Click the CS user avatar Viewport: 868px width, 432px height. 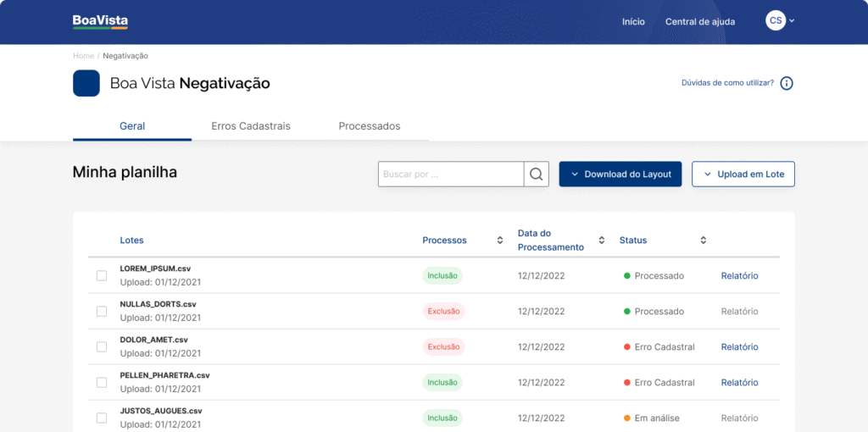[x=775, y=21]
